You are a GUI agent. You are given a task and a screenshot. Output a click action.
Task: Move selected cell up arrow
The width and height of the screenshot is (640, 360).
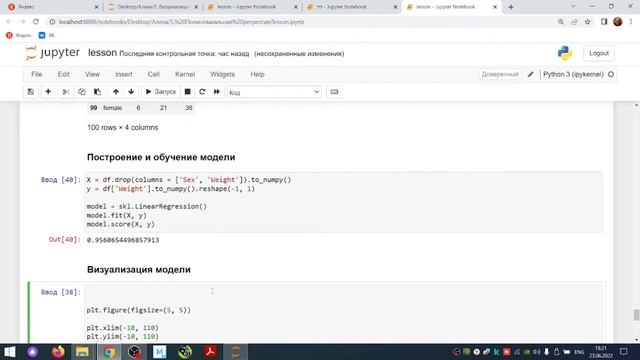pyautogui.click(x=116, y=92)
